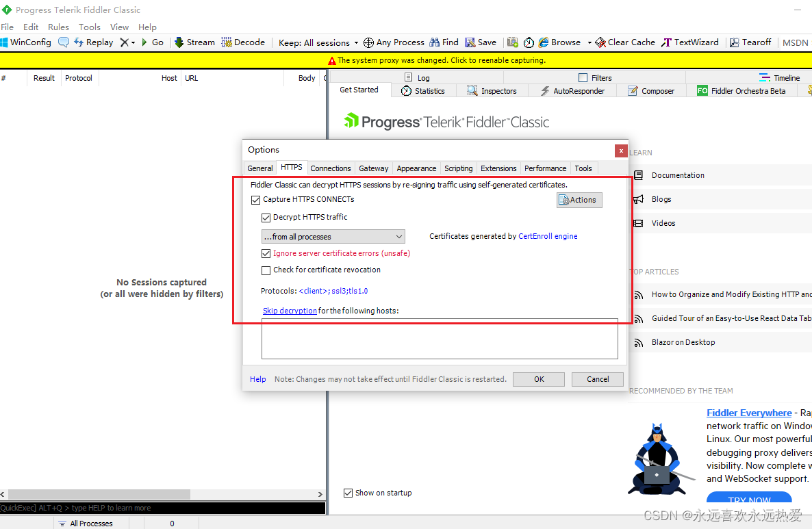Click the comment speech bubble icon
This screenshot has width=812, height=529.
(63, 42)
